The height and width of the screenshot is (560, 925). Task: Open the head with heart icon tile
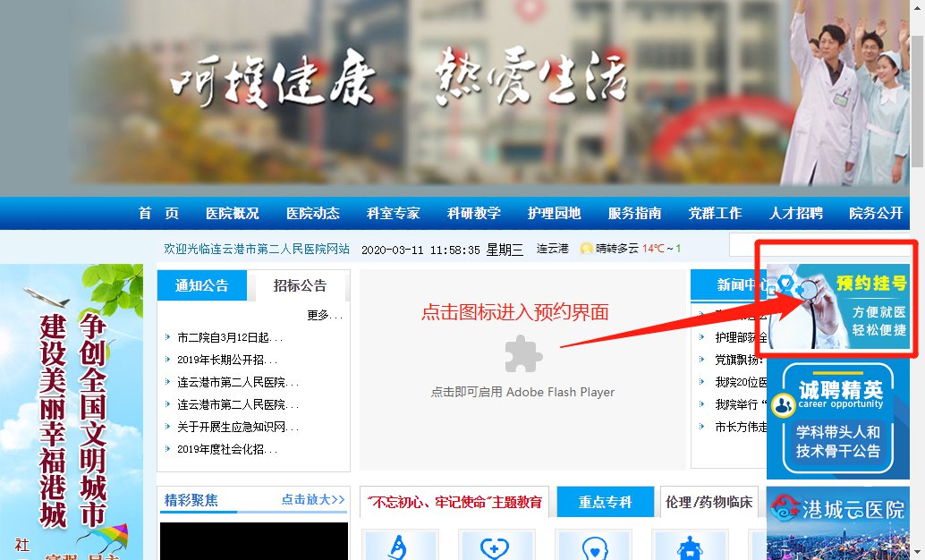[x=593, y=546]
